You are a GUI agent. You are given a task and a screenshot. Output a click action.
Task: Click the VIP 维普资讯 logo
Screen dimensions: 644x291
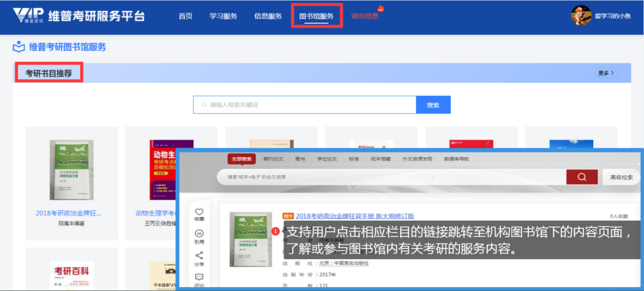pyautogui.click(x=28, y=16)
